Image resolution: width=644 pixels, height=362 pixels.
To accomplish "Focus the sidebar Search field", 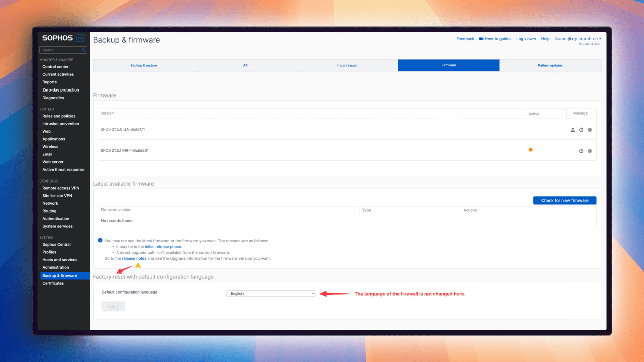I will [x=63, y=50].
